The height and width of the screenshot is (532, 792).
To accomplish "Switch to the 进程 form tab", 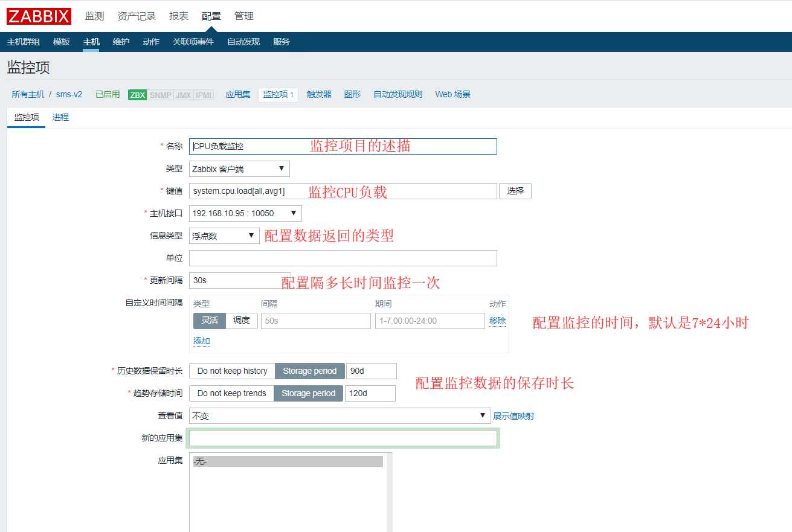I will point(60,117).
